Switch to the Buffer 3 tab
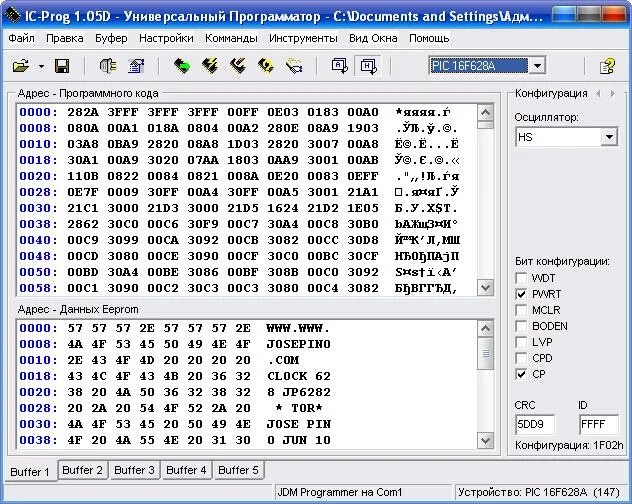Image resolution: width=632 pixels, height=504 pixels. (x=134, y=470)
